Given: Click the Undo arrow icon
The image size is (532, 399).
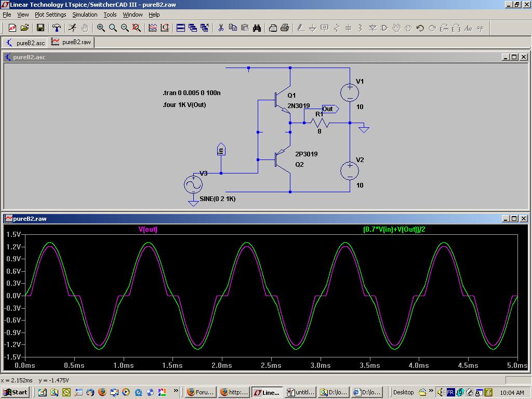Looking at the screenshot, I should [420, 28].
